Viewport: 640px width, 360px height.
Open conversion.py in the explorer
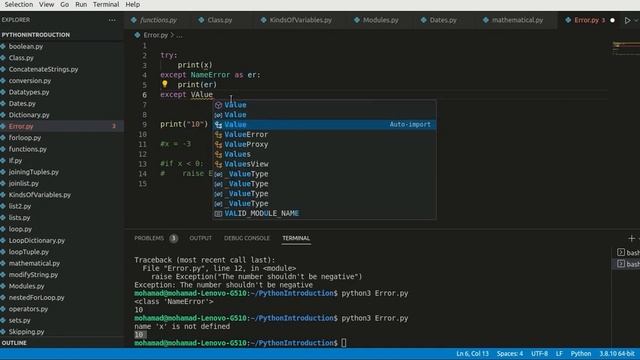coord(29,81)
